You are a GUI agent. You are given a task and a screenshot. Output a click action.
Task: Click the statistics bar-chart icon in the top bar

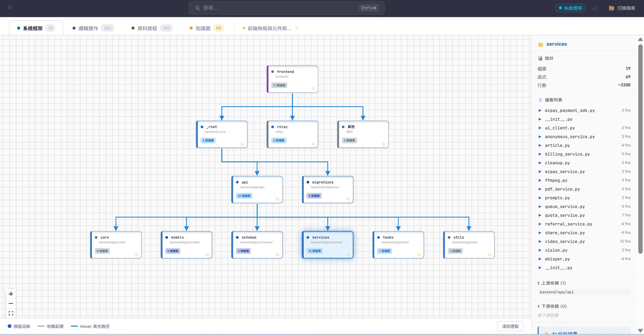(595, 8)
